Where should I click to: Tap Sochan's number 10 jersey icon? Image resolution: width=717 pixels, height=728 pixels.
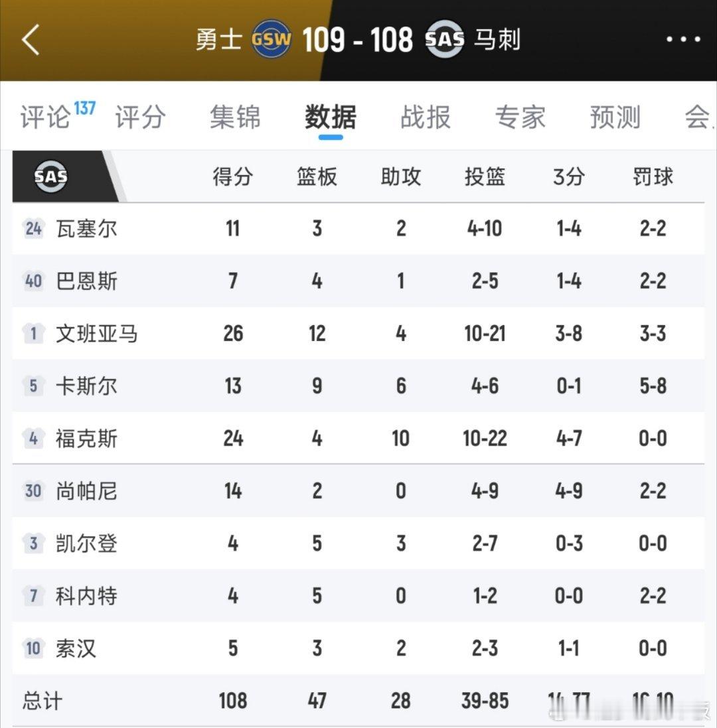pos(33,648)
